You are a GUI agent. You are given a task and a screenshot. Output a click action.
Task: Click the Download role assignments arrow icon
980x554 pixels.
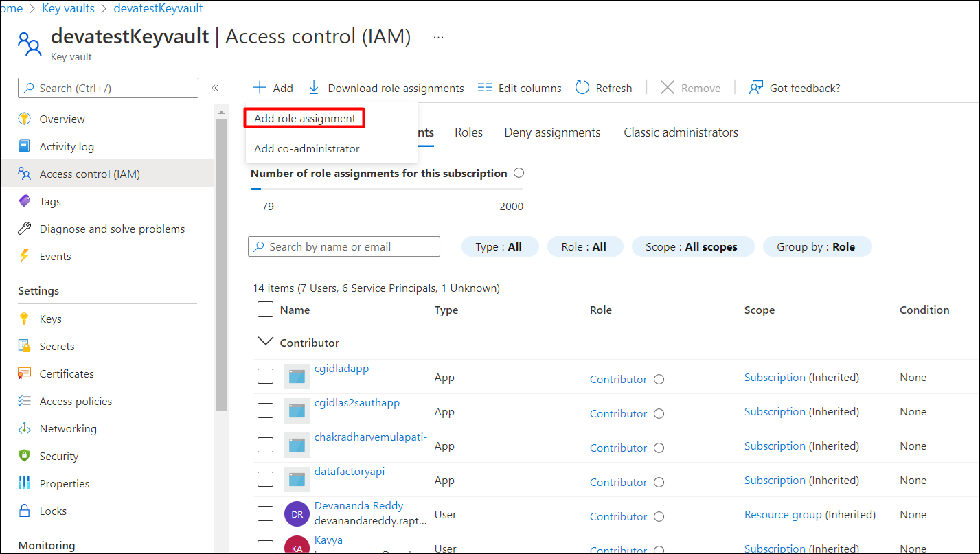point(314,88)
